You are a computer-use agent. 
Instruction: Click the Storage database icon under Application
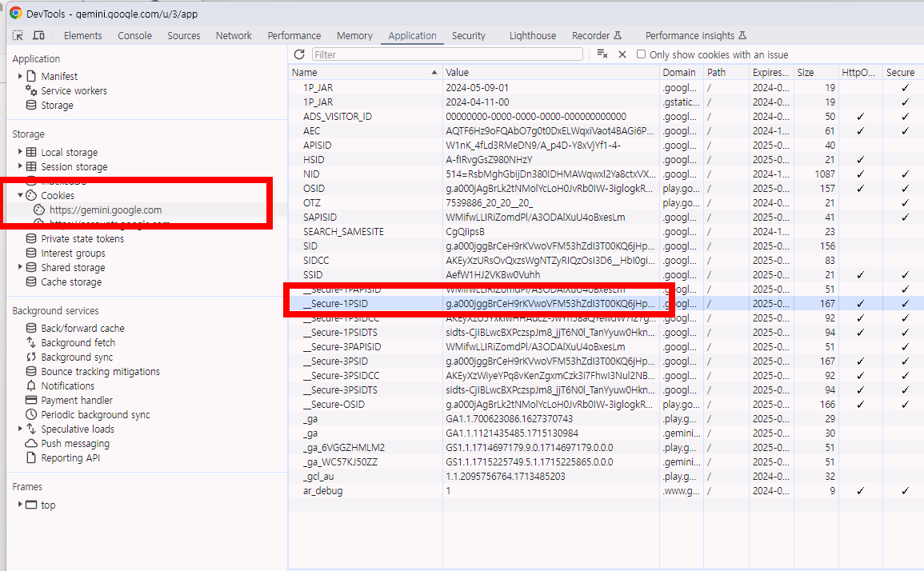coord(31,105)
